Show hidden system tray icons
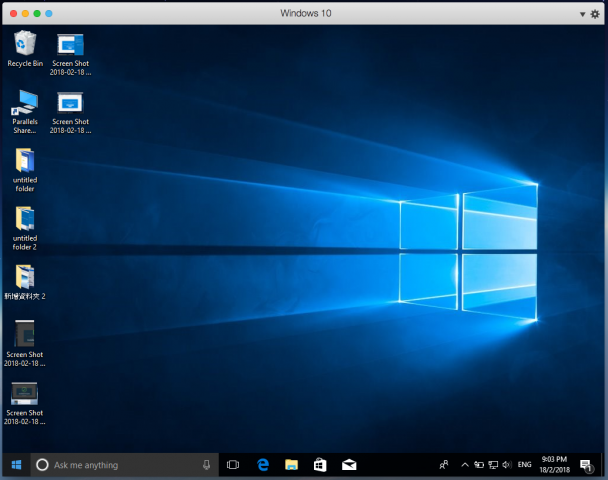Image resolution: width=608 pixels, height=480 pixels. pos(465,464)
